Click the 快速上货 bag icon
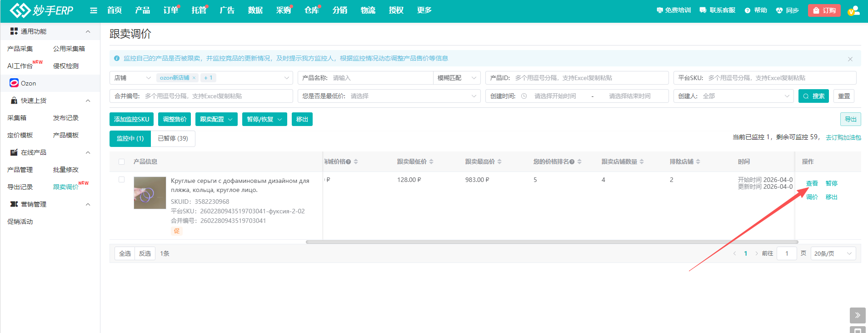 pos(14,101)
